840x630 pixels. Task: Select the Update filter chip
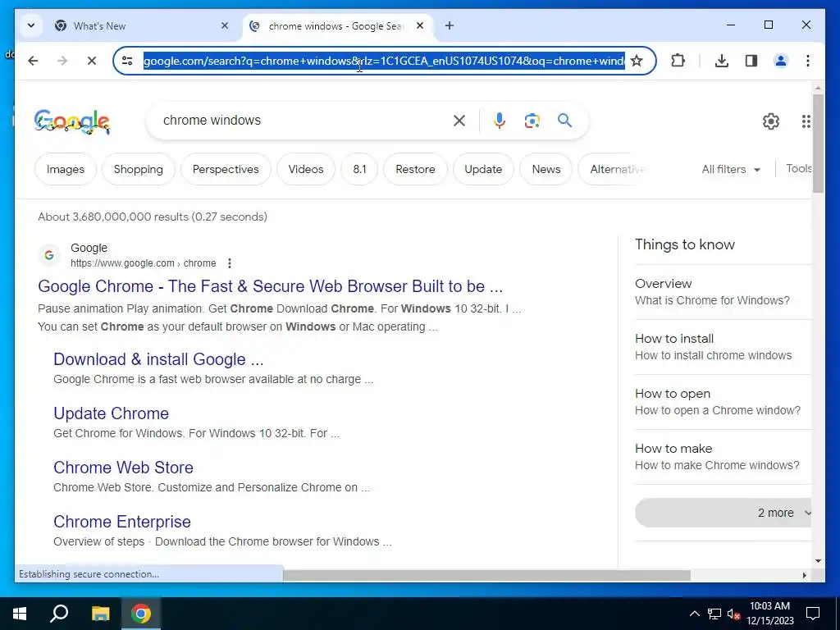(483, 169)
